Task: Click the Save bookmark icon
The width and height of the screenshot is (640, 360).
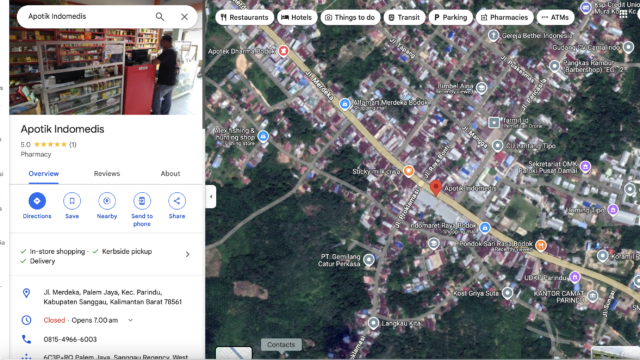Action: tap(72, 201)
